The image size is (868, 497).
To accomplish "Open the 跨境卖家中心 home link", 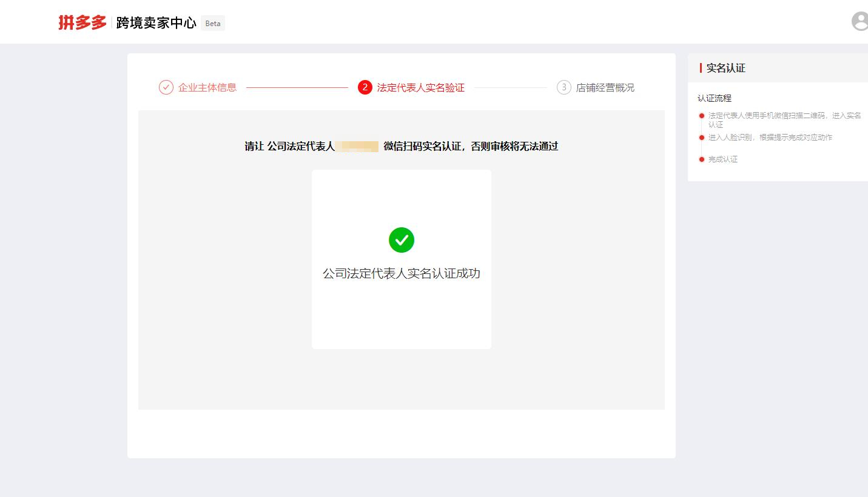I will tap(155, 22).
